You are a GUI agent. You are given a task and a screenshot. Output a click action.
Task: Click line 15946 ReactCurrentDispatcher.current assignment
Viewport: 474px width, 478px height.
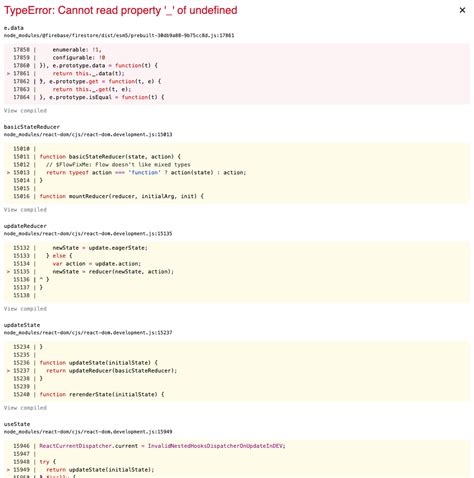(x=162, y=446)
